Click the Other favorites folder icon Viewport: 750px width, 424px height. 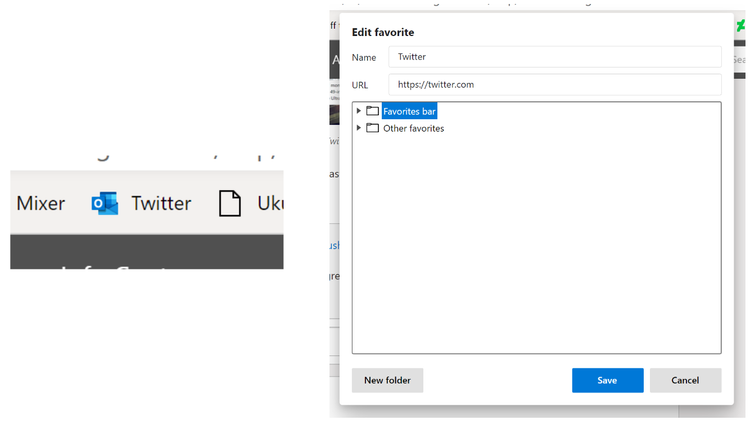tap(372, 128)
